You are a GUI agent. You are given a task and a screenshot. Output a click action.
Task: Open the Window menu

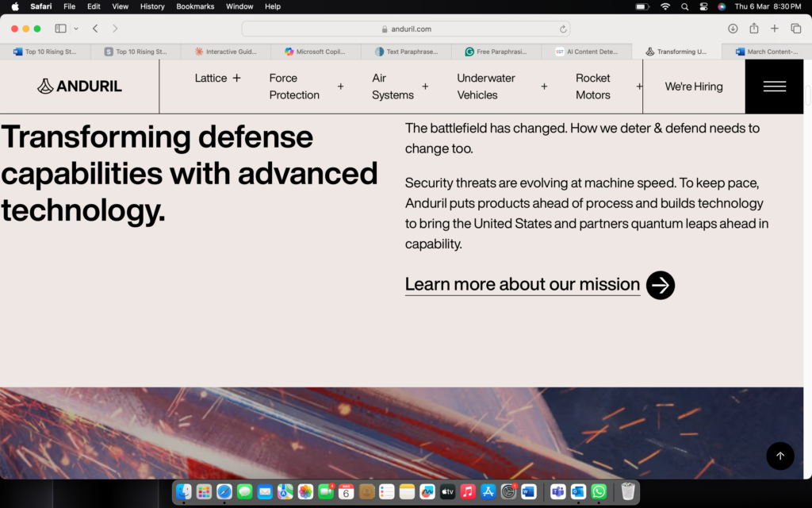[x=239, y=6]
